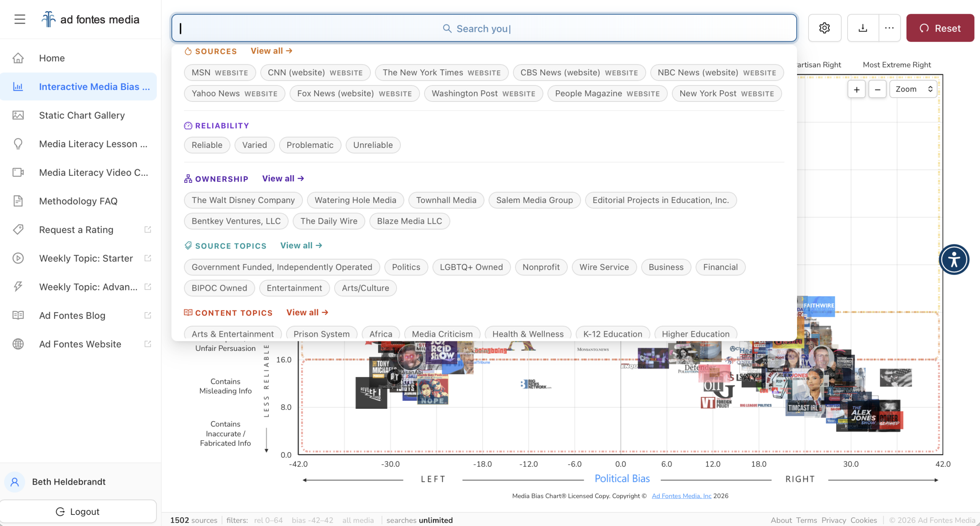Open the Ad Fontes Media, Inc copyright link
The height and width of the screenshot is (526, 980).
coord(681,496)
